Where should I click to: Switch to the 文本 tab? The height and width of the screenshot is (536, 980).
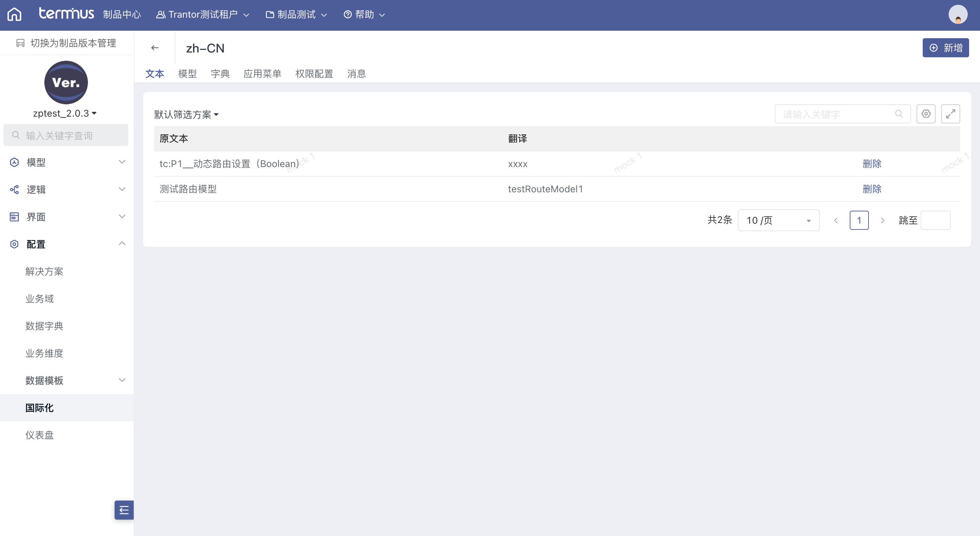(x=154, y=74)
